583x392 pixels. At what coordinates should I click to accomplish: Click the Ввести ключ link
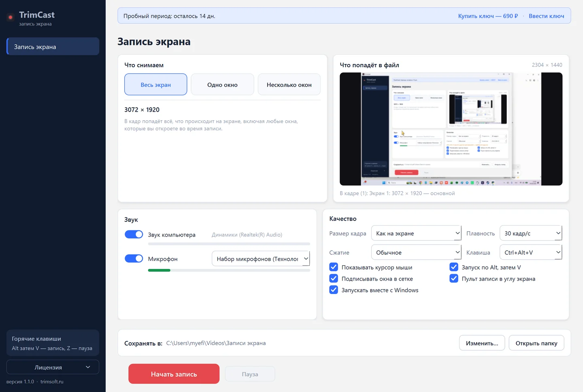[x=546, y=16]
